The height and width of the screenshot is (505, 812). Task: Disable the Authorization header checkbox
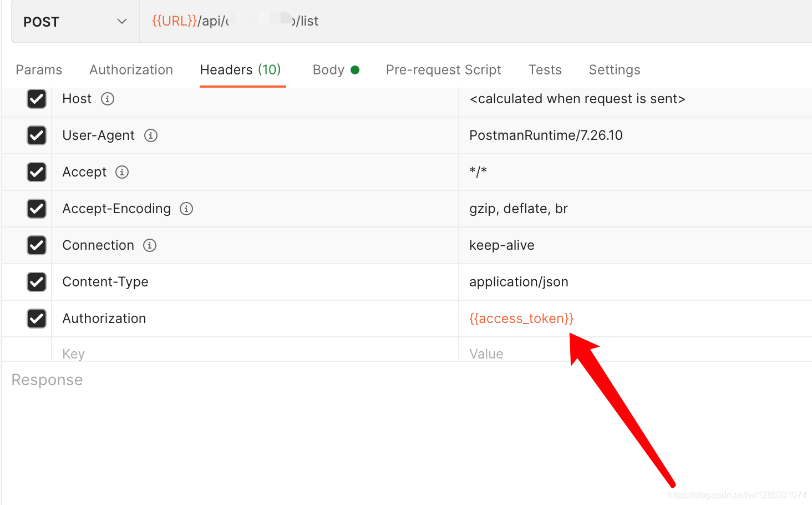(37, 319)
